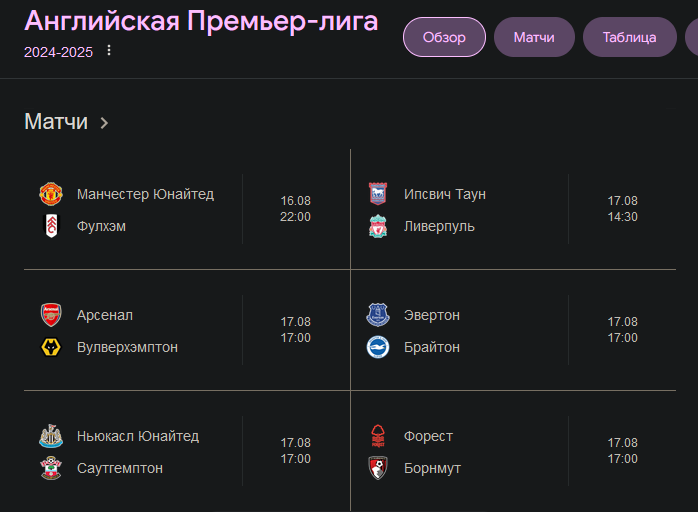The height and width of the screenshot is (512, 698).
Task: Click the Bournemouth club crest icon
Action: 378,468
